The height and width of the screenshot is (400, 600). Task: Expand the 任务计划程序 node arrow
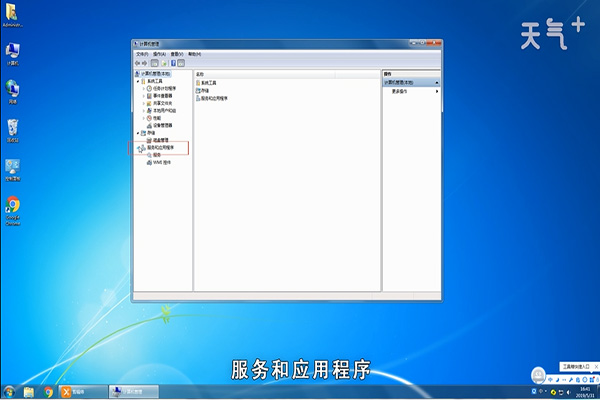click(144, 88)
